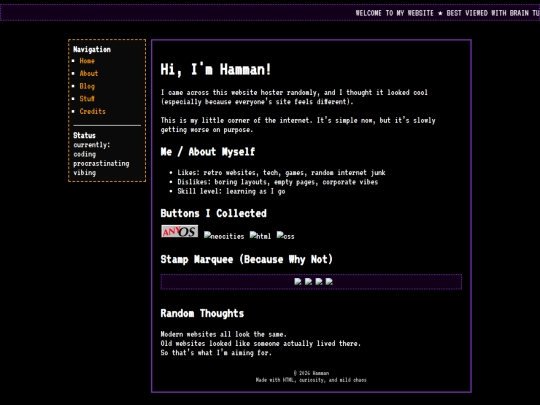Open the Credits navigation link
This screenshot has height=405, width=540.
coord(92,111)
